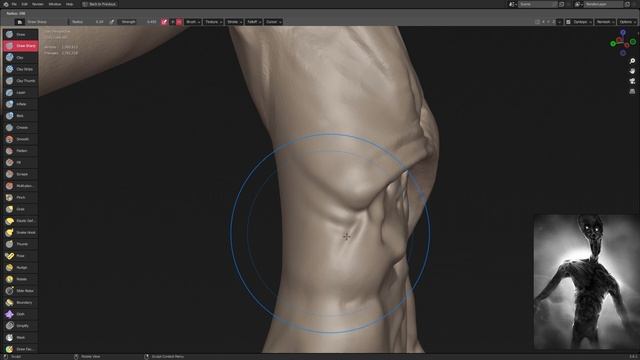The width and height of the screenshot is (640, 360).
Task: Select the Clay Thumb brush
Action: (x=20, y=81)
